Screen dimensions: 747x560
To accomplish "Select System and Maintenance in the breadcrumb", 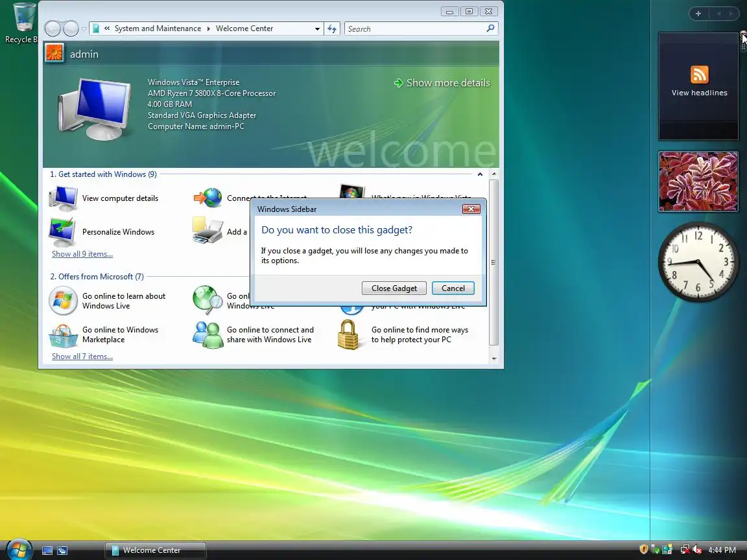I will coord(158,29).
